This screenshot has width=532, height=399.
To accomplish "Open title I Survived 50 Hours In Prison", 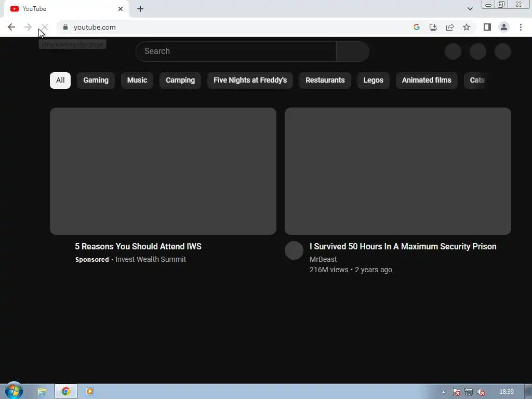I will coord(403,246).
